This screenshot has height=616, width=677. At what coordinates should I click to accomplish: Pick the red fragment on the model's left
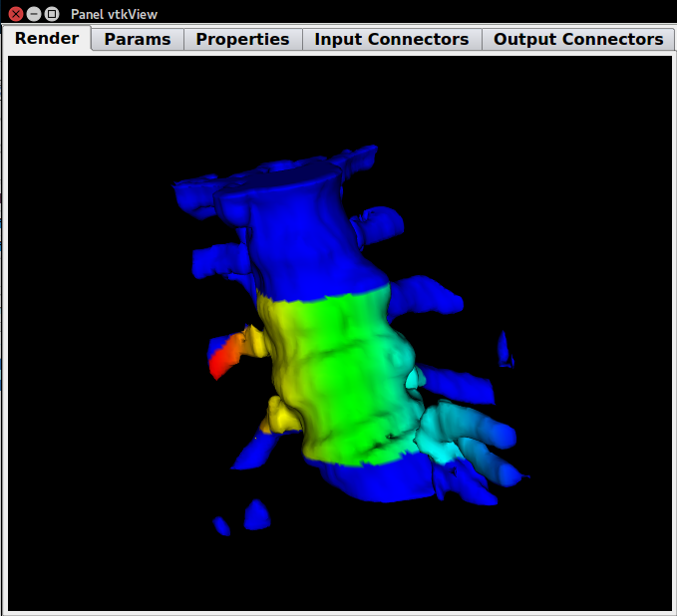pyautogui.click(x=224, y=358)
